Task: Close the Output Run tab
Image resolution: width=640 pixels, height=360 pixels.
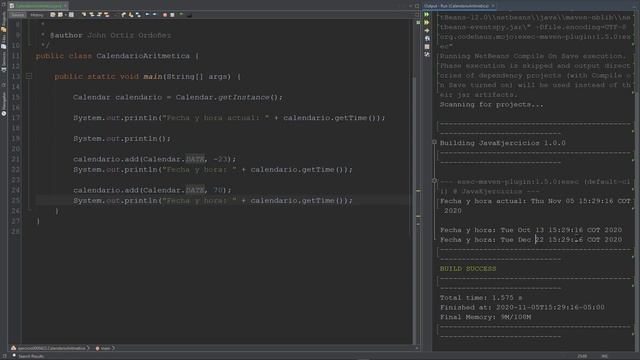Action: click(493, 6)
